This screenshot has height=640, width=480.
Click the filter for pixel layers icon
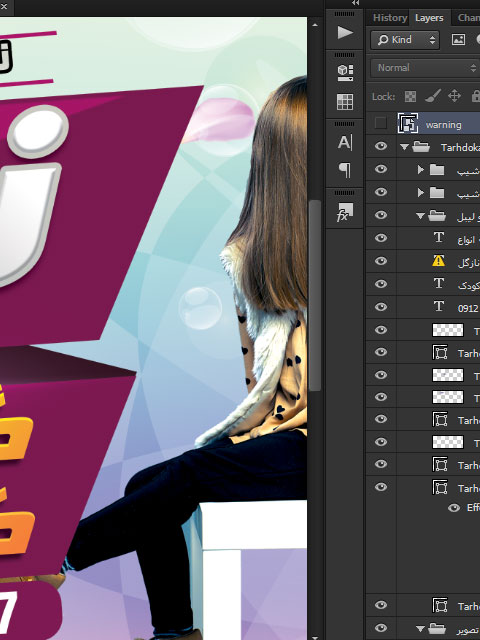(x=458, y=40)
